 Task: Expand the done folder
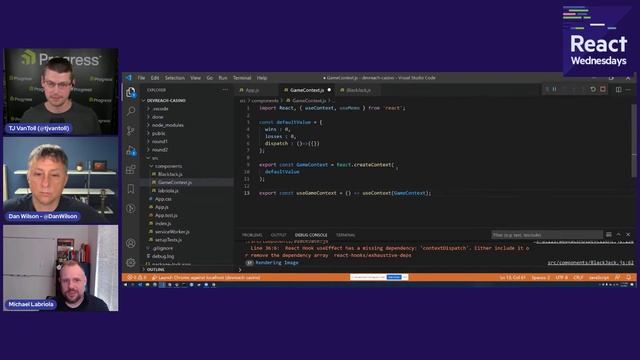tap(186, 117)
